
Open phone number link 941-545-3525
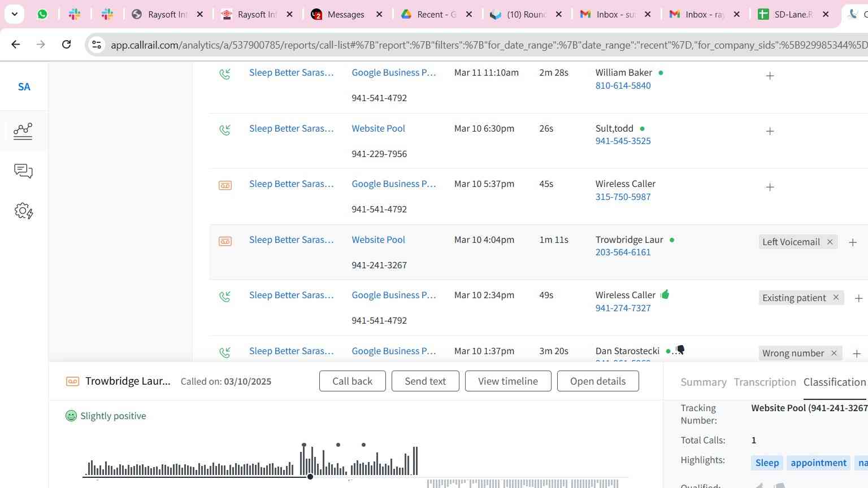pyautogui.click(x=623, y=141)
